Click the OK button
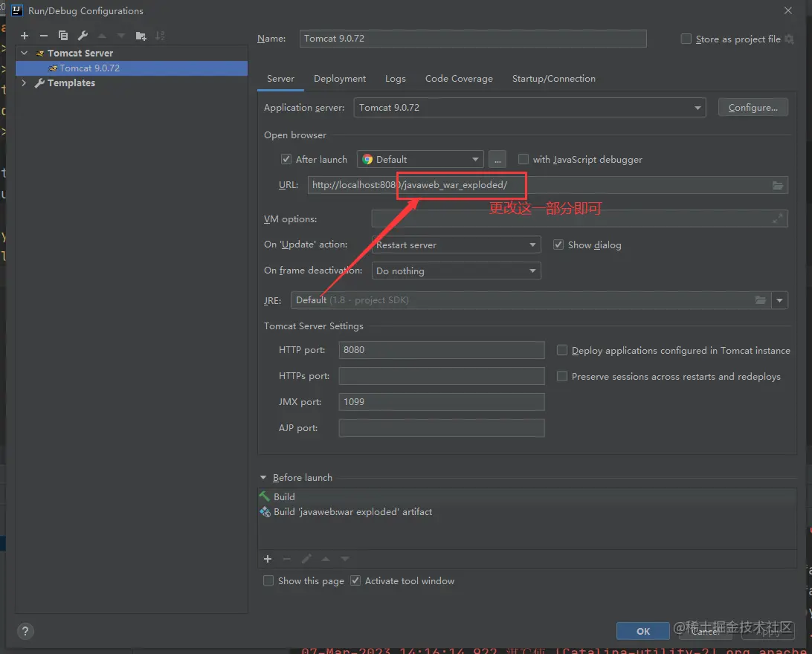Screen dimensions: 812x654 (642, 631)
